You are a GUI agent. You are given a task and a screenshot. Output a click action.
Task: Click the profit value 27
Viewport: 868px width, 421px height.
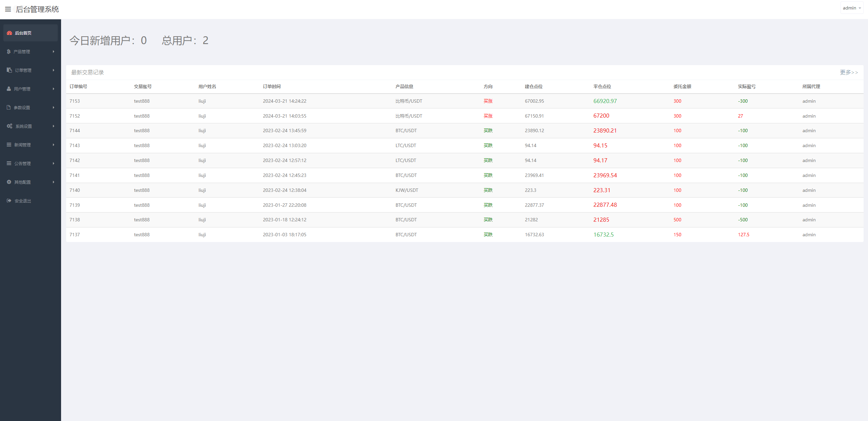coord(740,116)
